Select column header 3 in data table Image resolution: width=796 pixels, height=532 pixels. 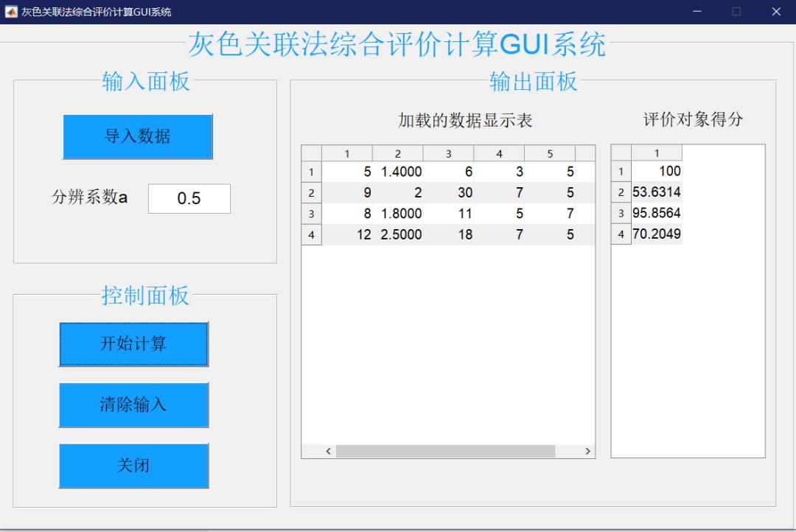tap(448, 153)
